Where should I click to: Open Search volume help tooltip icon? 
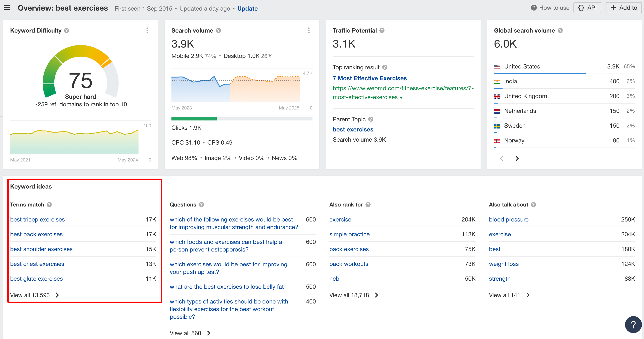[218, 30]
